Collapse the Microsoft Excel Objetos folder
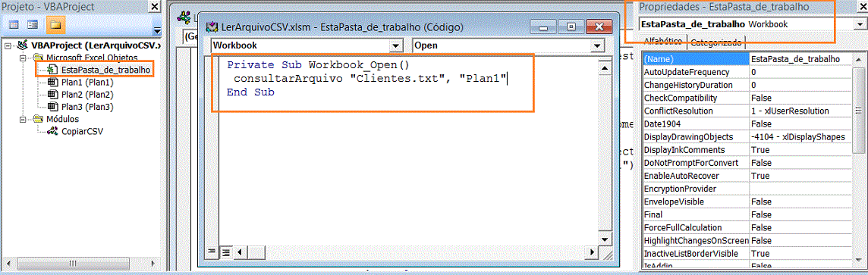868x275 pixels. point(23,58)
